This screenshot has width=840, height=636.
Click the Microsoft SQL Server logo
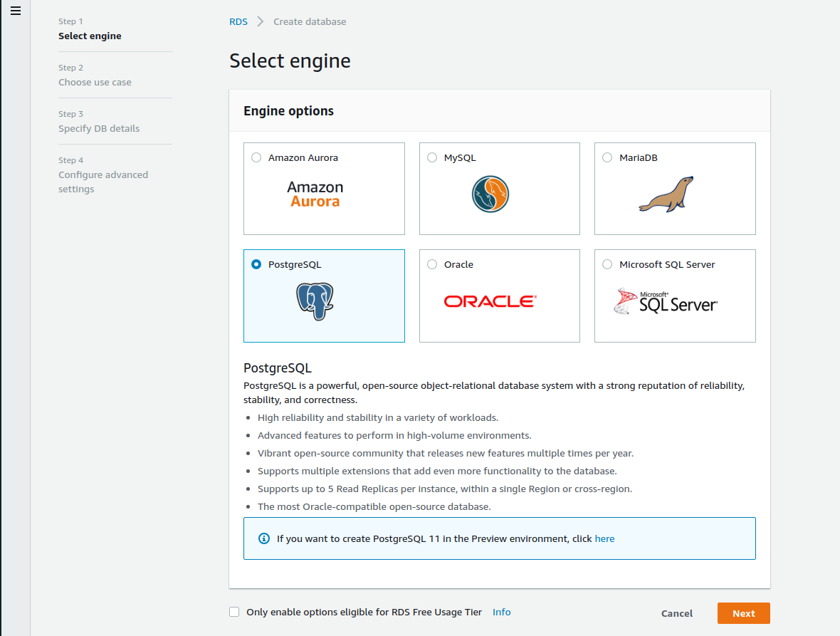tap(666, 301)
